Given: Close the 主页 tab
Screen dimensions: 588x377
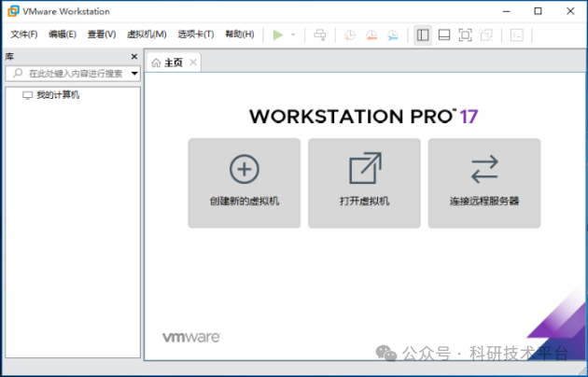Looking at the screenshot, I should [x=193, y=63].
